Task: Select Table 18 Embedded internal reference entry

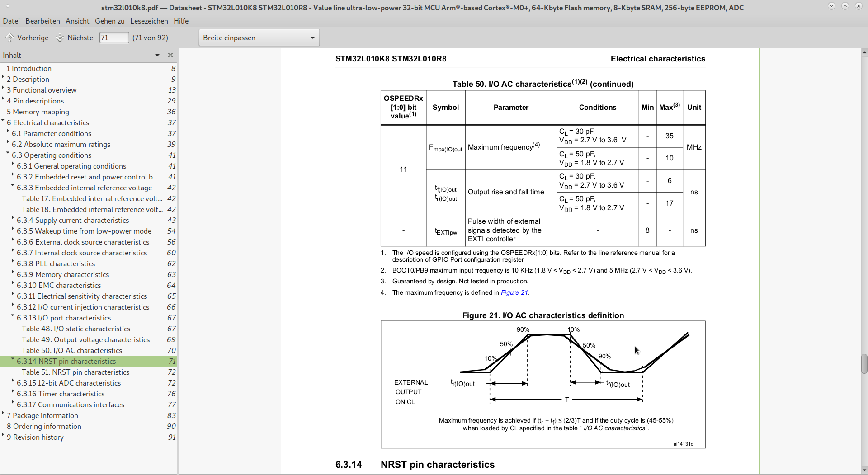Action: coord(89,209)
